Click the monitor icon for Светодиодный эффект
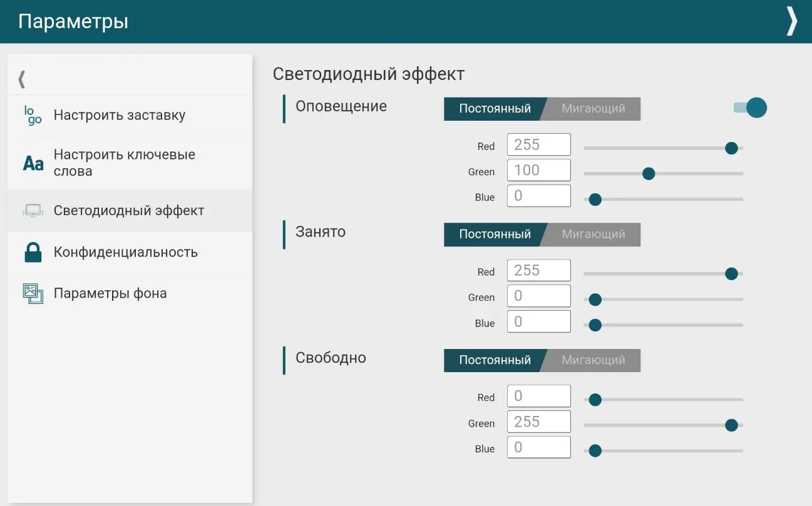Screen dimensions: 812x506 pos(33,211)
